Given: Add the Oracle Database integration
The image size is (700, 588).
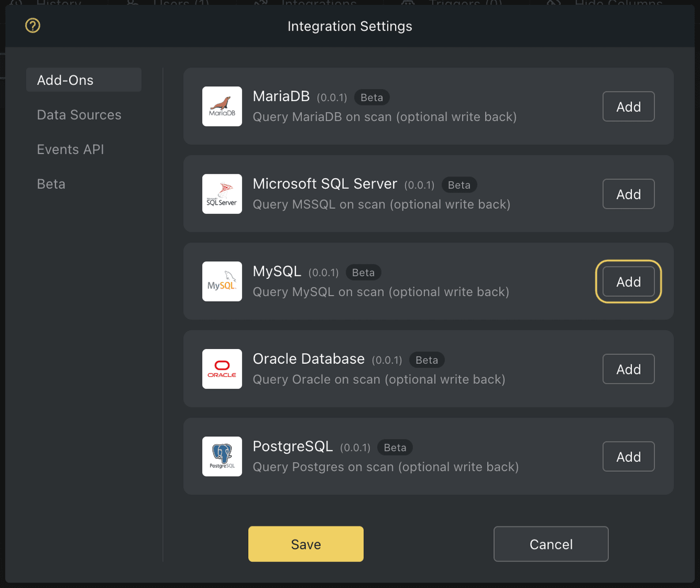Looking at the screenshot, I should [x=628, y=369].
